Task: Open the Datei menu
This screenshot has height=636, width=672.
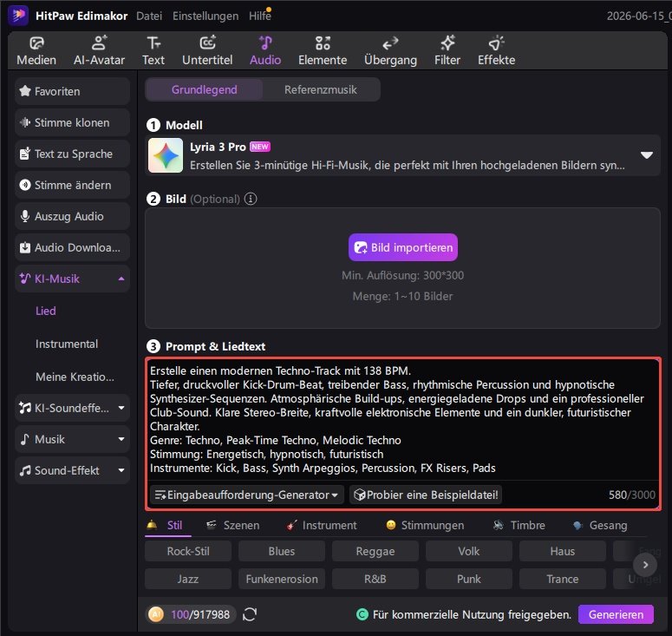Action: click(149, 16)
